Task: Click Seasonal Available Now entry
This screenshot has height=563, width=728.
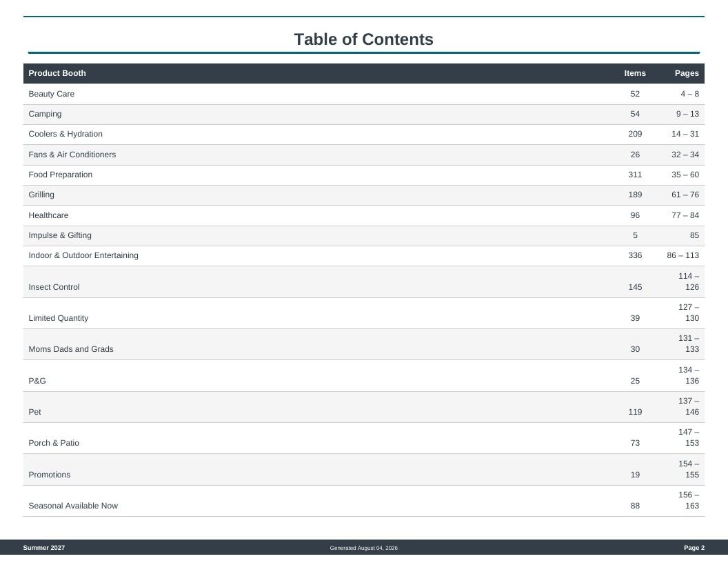Action: point(73,506)
